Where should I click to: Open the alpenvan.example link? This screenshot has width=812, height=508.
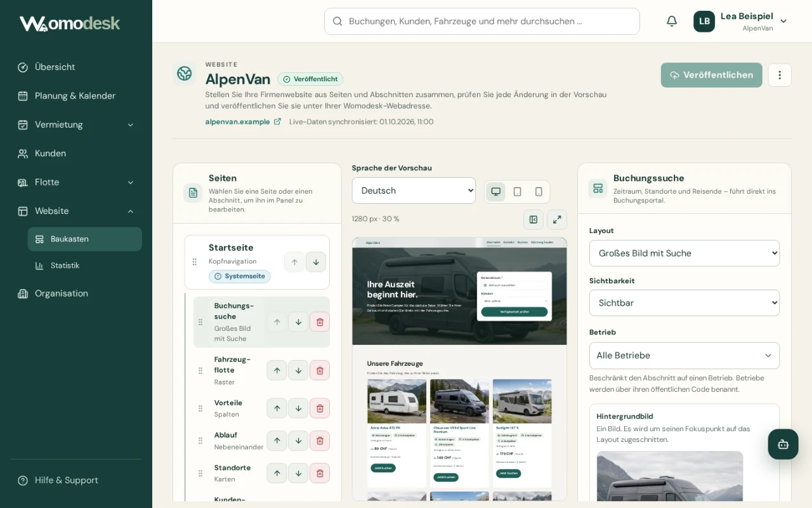pyautogui.click(x=243, y=121)
